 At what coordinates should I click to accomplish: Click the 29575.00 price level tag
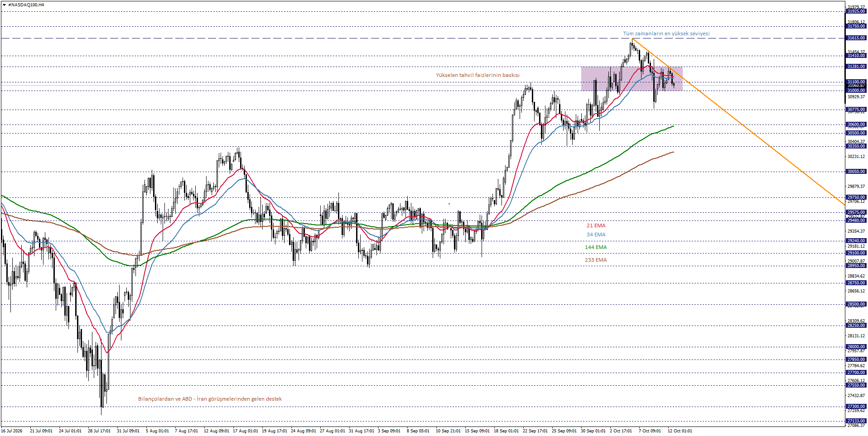pos(856,212)
